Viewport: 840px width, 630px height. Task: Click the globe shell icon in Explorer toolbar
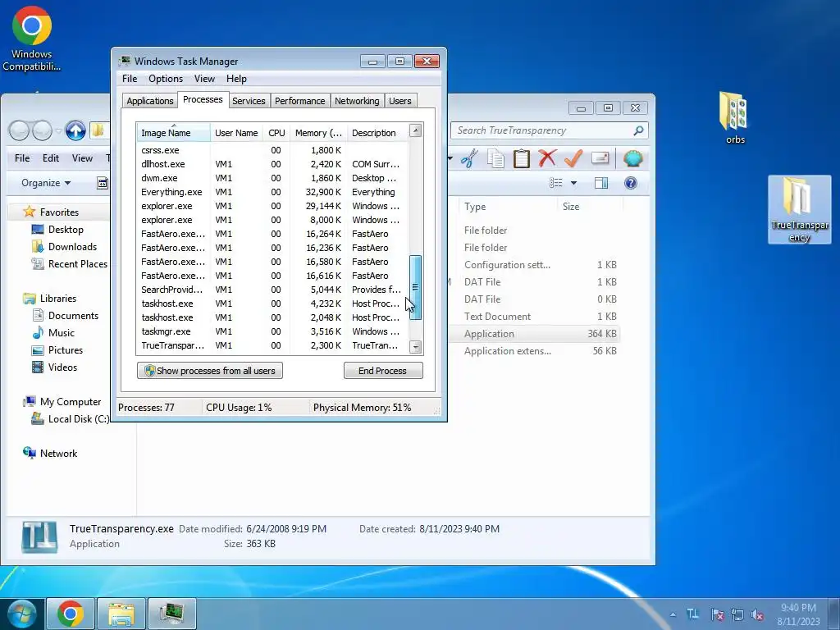[632, 158]
